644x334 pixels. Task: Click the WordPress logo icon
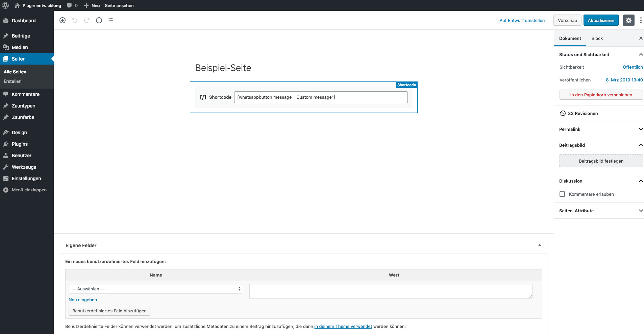point(5,5)
